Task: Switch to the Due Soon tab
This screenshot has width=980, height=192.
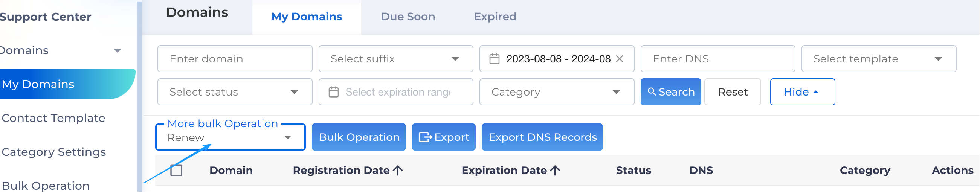Action: coord(408,17)
